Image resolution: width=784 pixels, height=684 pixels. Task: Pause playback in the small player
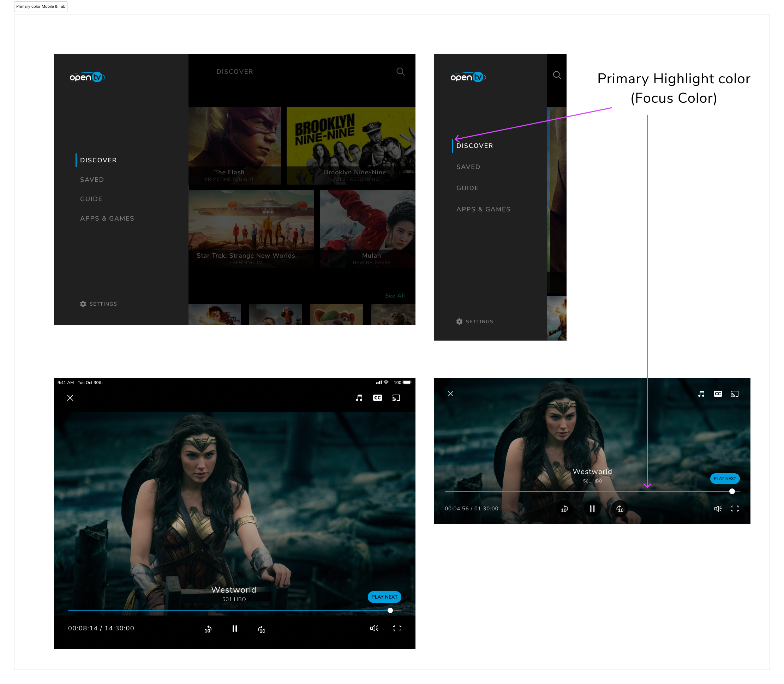[592, 509]
